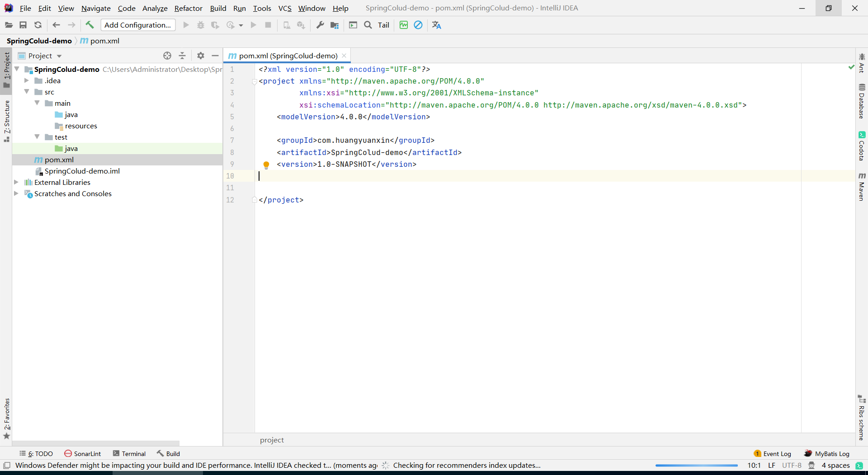
Task: Click the Stop square icon in toolbar
Action: coord(268,25)
